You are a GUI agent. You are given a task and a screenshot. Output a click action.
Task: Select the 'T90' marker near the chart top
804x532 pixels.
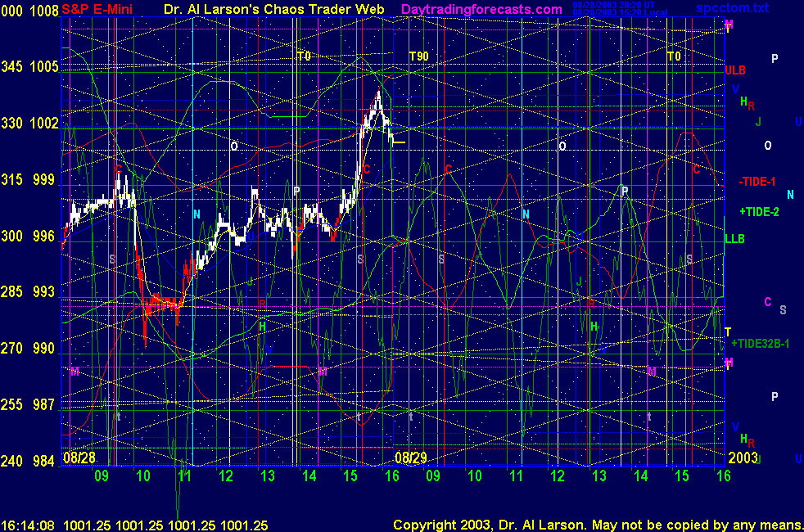[x=418, y=56]
